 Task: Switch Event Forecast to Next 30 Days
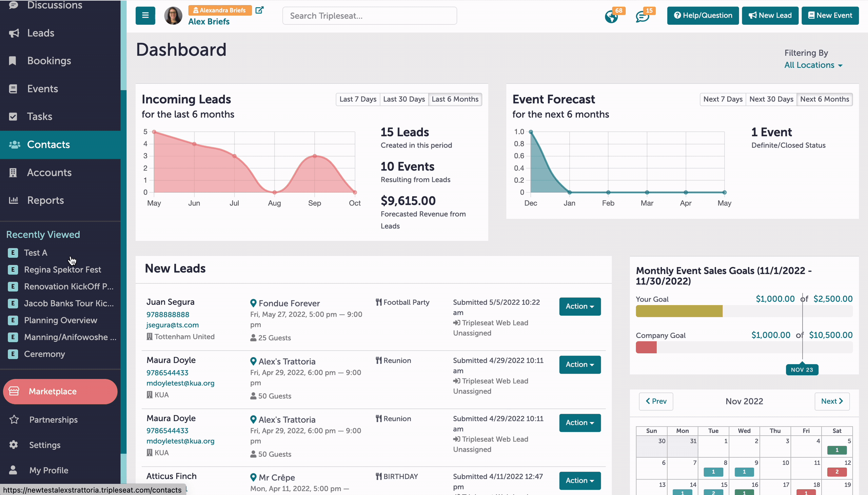coord(771,99)
